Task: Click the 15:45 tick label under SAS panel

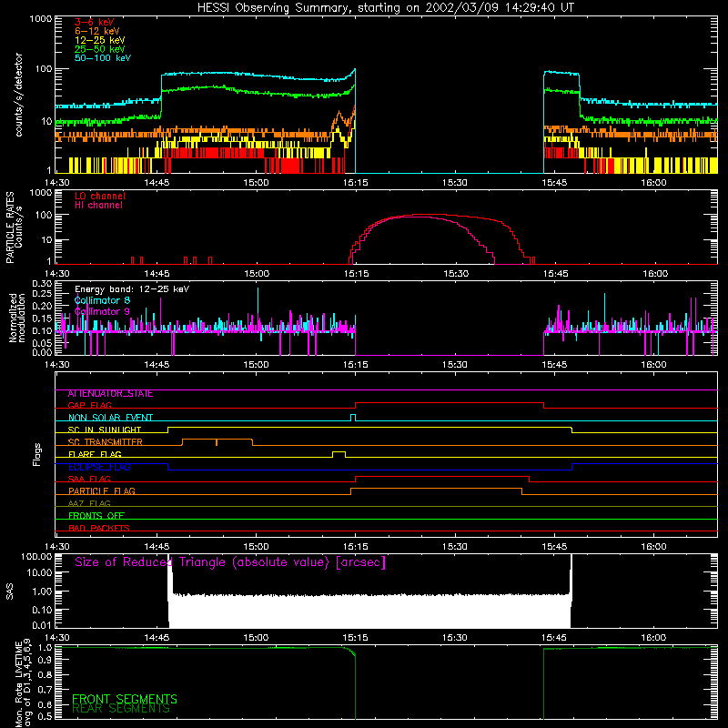Action: pos(554,638)
